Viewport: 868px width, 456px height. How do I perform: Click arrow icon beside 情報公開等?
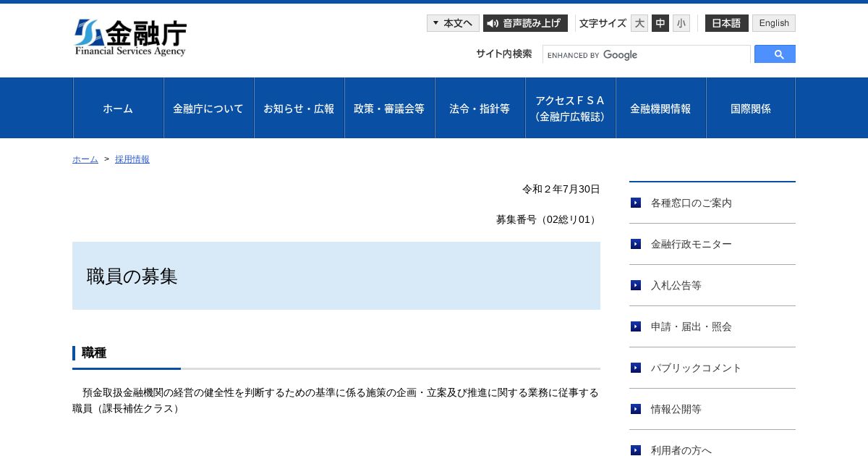pos(636,409)
